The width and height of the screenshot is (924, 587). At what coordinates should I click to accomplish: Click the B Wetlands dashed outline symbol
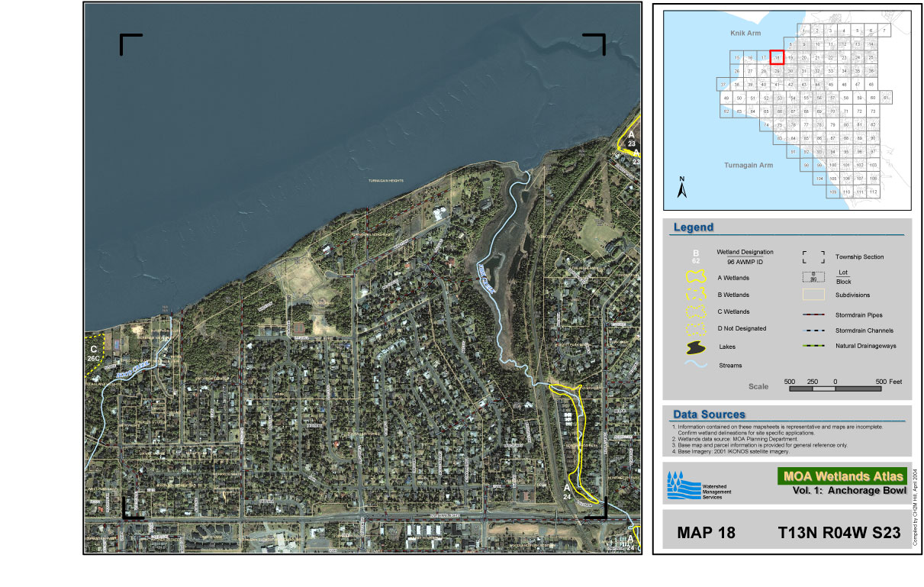point(695,295)
